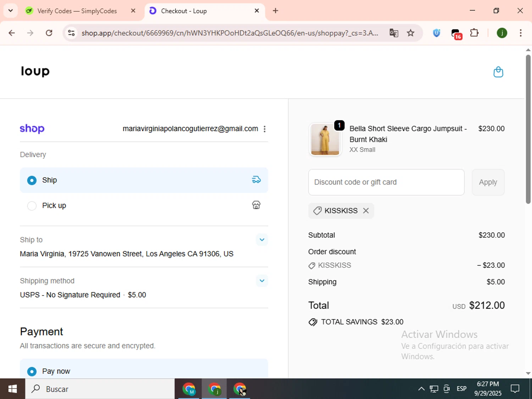Viewport: 532px width, 399px height.
Task: Click the TOTAL SAVINGS $23.00 text
Action: (x=362, y=322)
